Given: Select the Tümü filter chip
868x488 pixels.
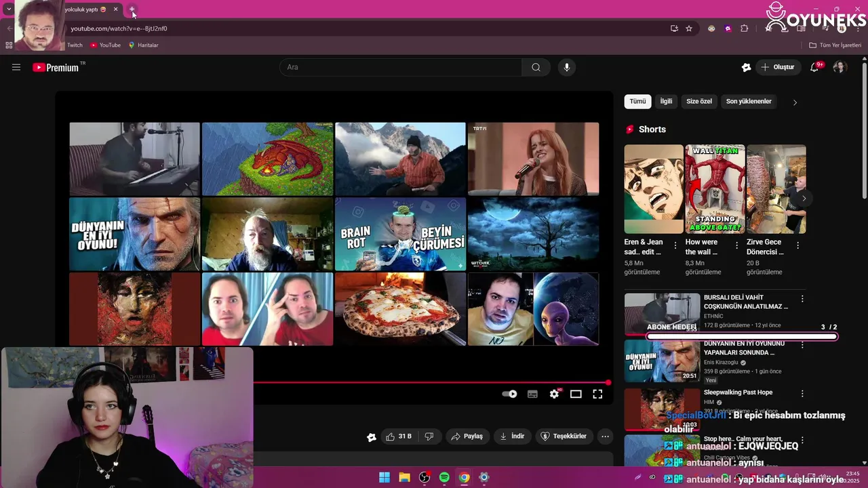Looking at the screenshot, I should 637,102.
